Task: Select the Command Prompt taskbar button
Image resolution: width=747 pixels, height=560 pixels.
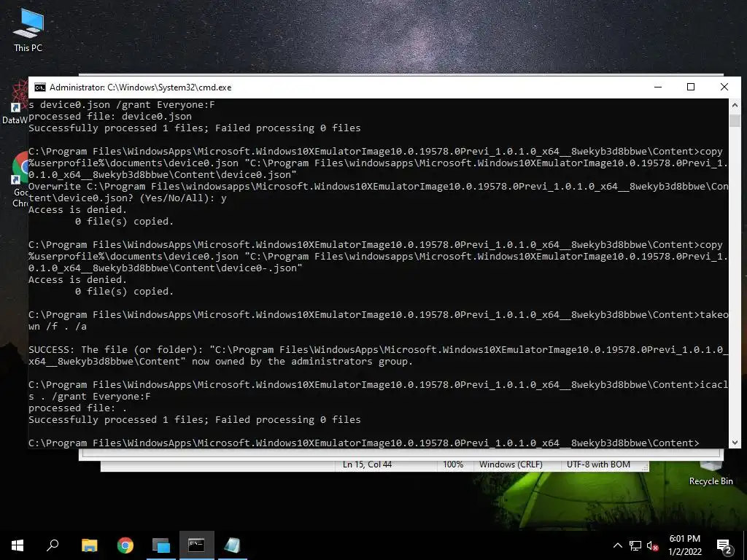Action: coord(197,545)
